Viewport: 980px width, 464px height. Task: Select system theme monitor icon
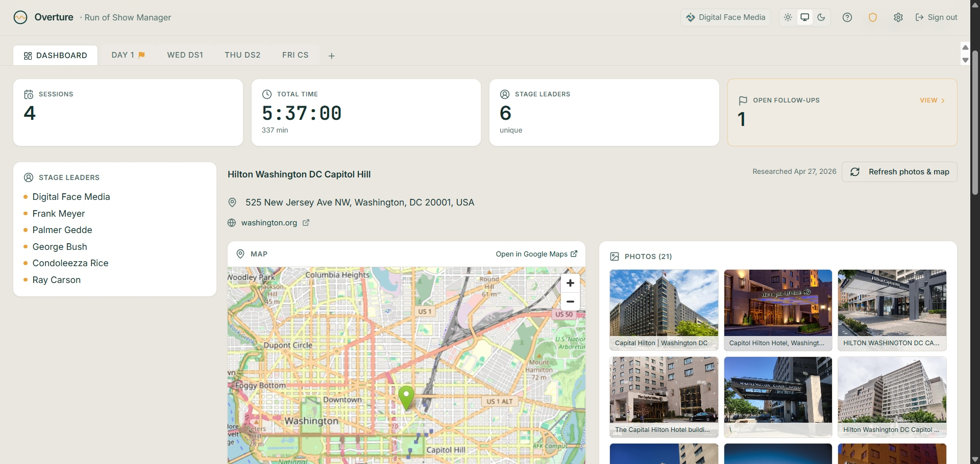[x=805, y=17]
